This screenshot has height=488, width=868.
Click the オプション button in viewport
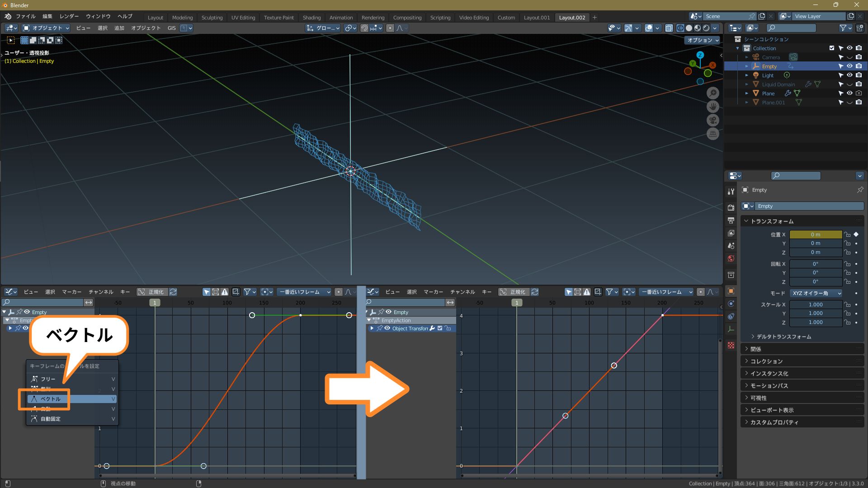[x=703, y=40]
